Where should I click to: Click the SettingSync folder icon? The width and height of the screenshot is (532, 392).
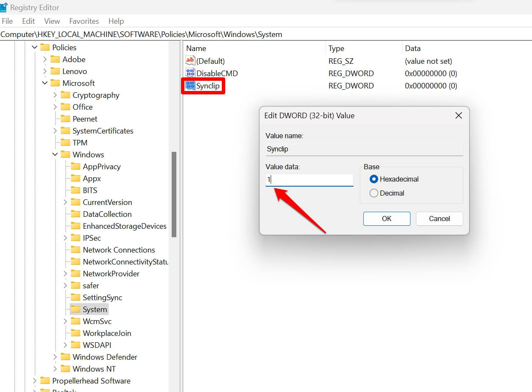[76, 297]
